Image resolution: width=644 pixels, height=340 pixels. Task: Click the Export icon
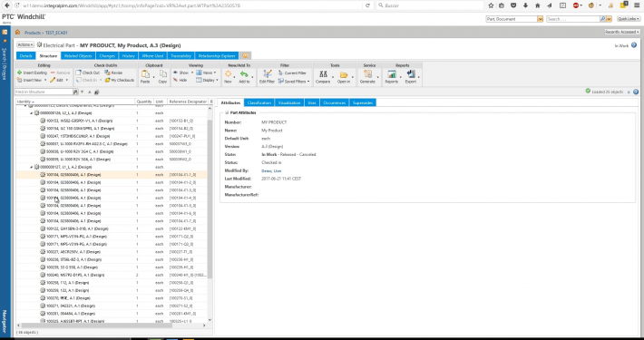(410, 74)
